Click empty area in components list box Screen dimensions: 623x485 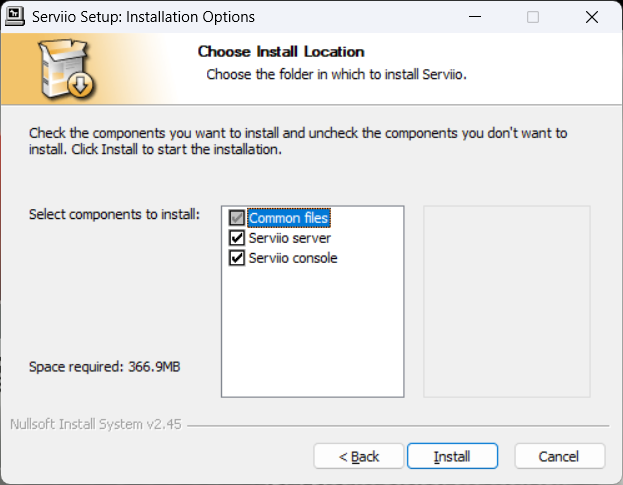click(313, 330)
